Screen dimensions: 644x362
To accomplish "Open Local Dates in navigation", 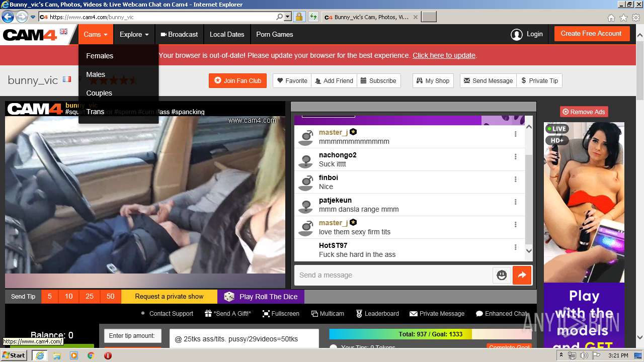I will pos(227,35).
